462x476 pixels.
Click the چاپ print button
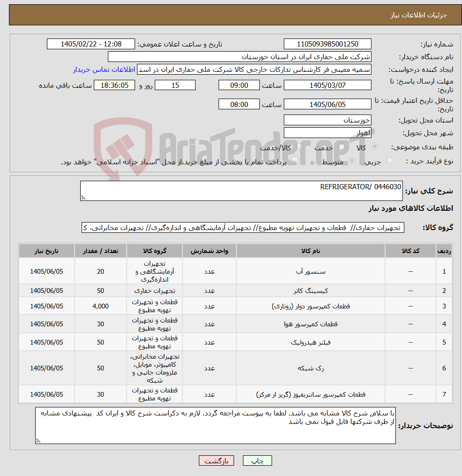[257, 461]
